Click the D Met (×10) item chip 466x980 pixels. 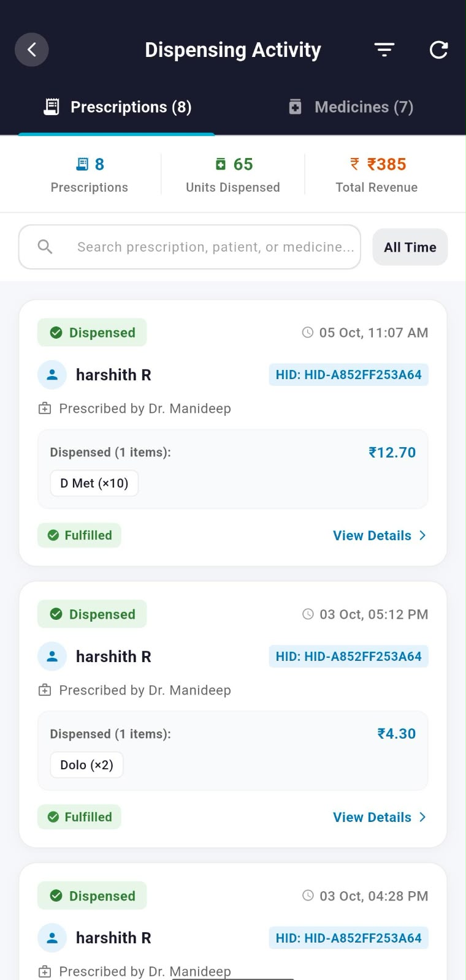[x=94, y=483]
